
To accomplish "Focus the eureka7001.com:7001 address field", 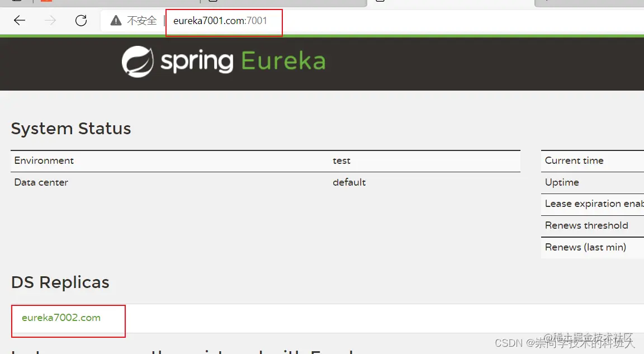I will coord(220,21).
